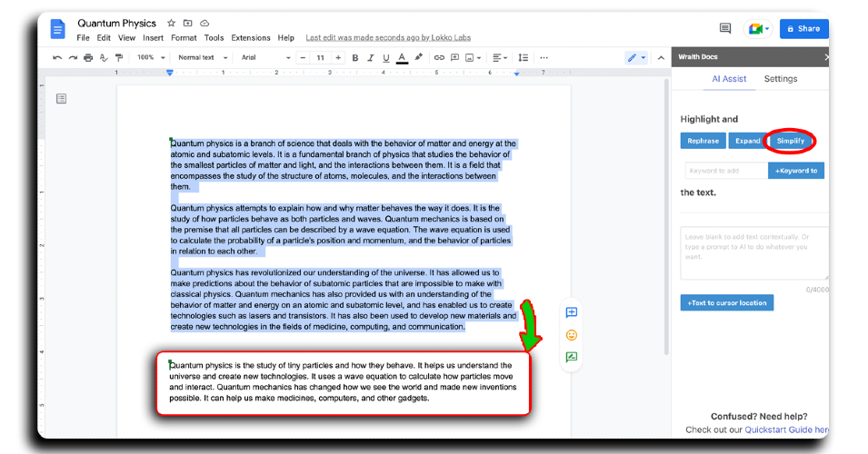The image size is (868, 454).
Task: Click the suggest edits margin icon
Action: [572, 357]
